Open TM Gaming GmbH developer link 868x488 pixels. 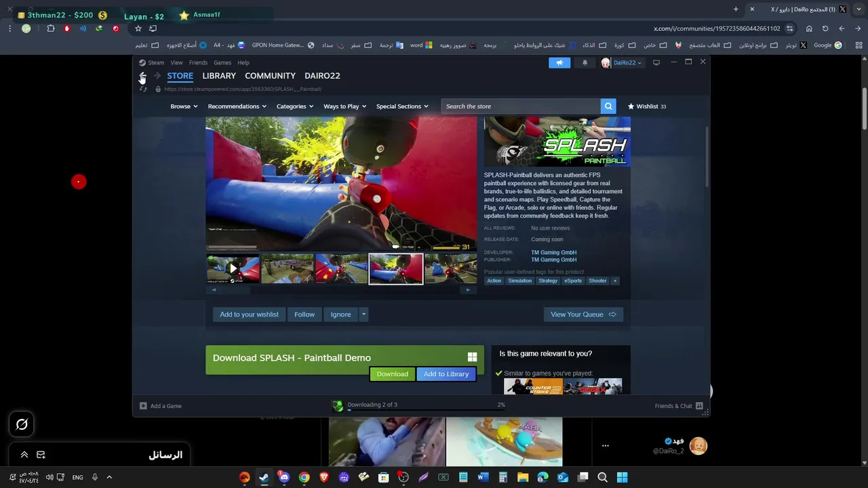click(553, 252)
